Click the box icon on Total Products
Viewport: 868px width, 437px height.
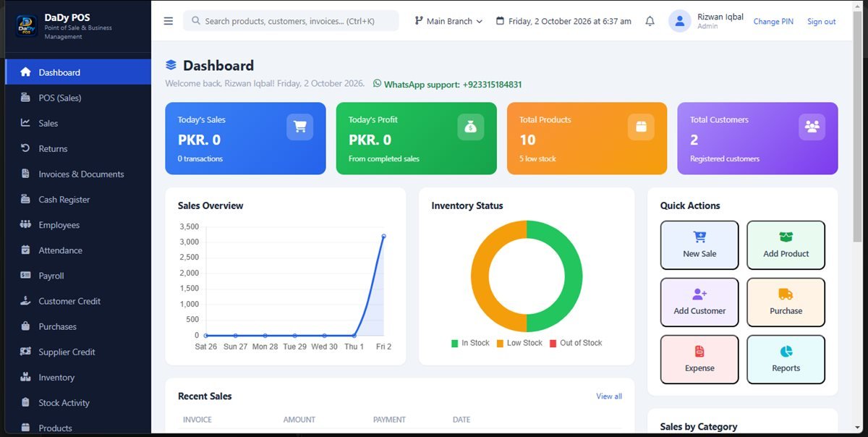[x=641, y=127]
